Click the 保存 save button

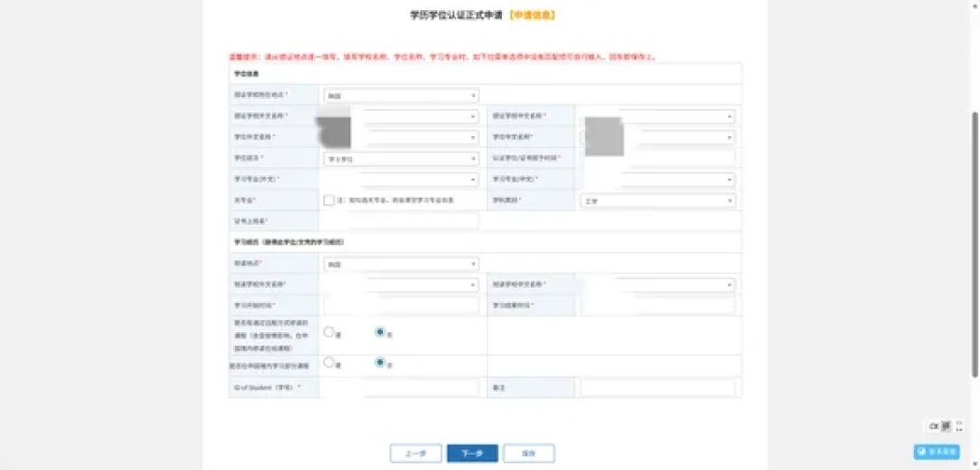point(529,454)
